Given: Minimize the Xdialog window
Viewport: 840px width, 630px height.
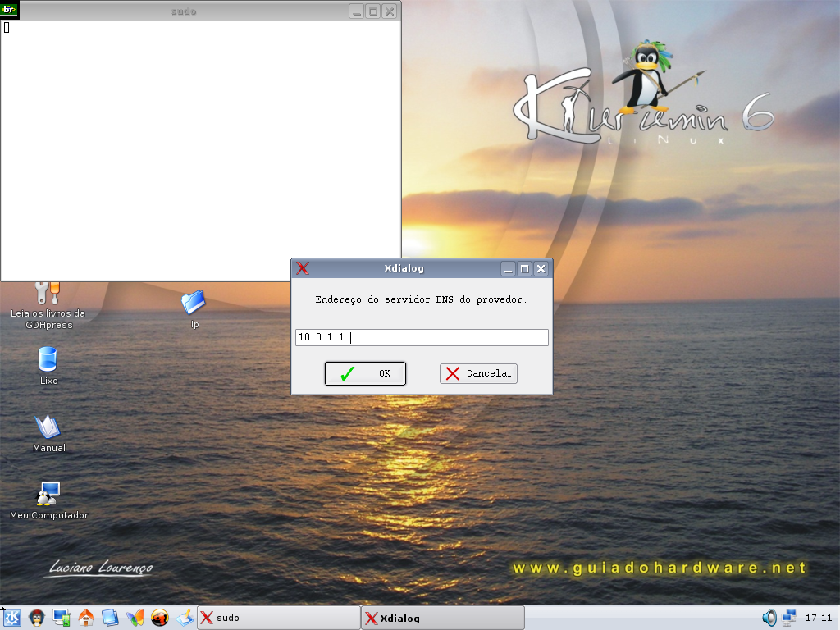Looking at the screenshot, I should 509,268.
